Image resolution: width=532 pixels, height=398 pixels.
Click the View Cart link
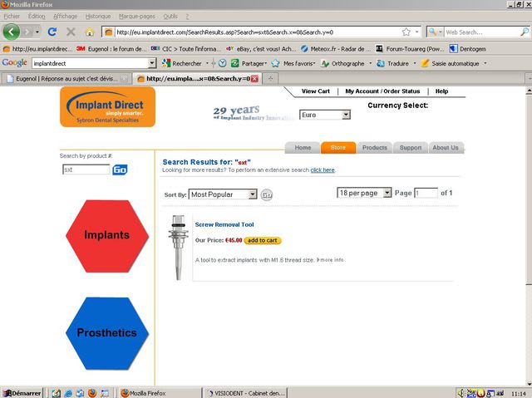(x=315, y=91)
